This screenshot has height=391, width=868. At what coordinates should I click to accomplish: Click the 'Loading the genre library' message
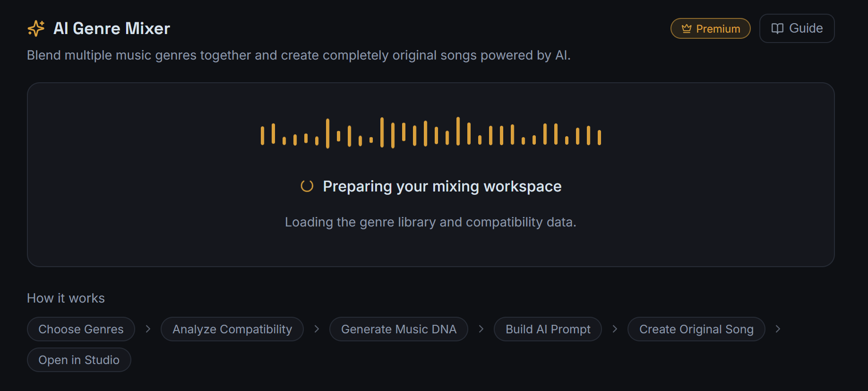click(430, 222)
